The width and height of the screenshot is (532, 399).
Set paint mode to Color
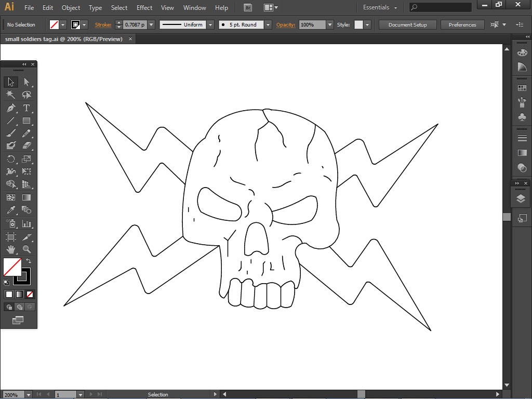tap(9, 295)
